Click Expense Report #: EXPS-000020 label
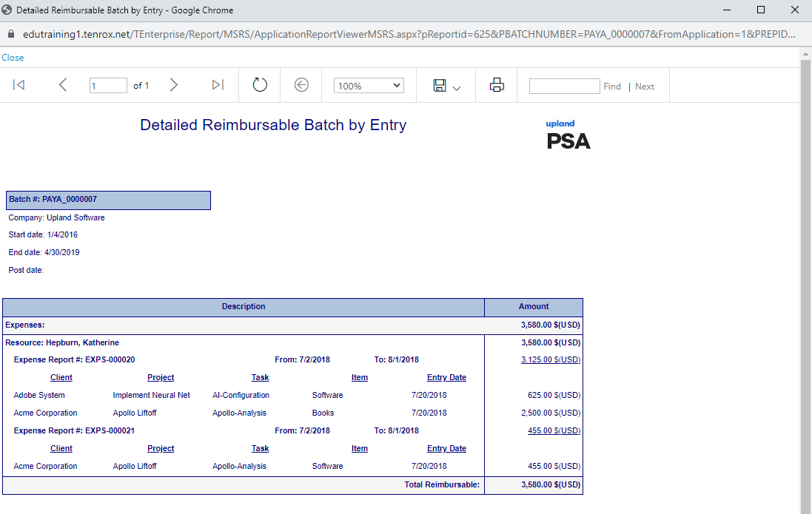The image size is (812, 514). pyautogui.click(x=74, y=359)
